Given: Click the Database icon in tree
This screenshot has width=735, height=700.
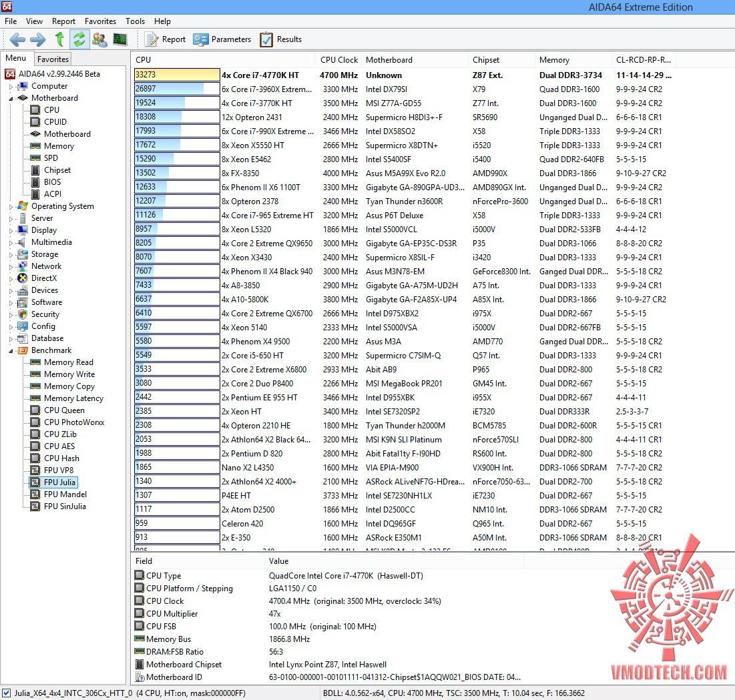Looking at the screenshot, I should (23, 338).
